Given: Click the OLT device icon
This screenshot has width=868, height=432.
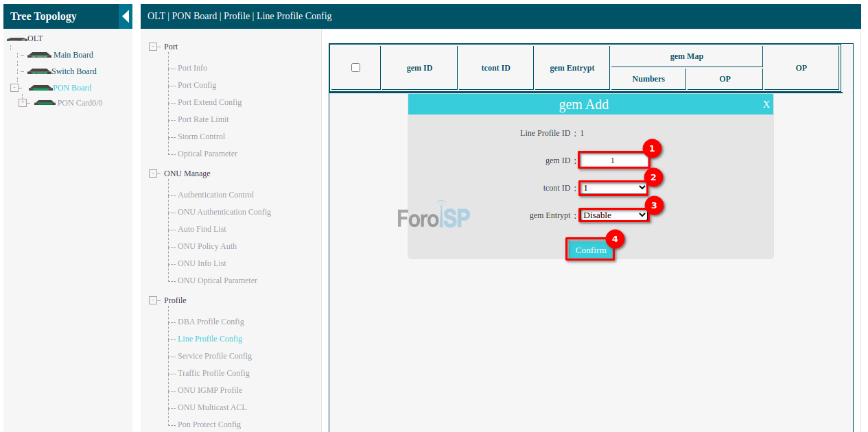Looking at the screenshot, I should (16, 39).
